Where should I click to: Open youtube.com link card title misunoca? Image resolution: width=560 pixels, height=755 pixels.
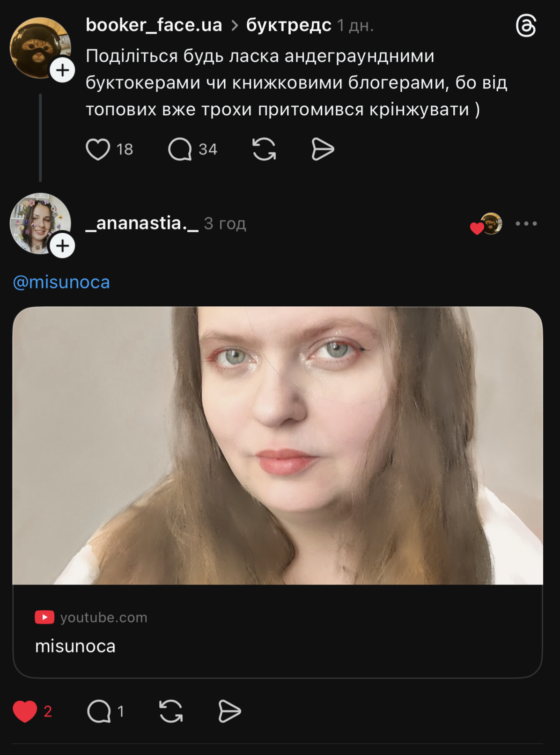click(75, 646)
